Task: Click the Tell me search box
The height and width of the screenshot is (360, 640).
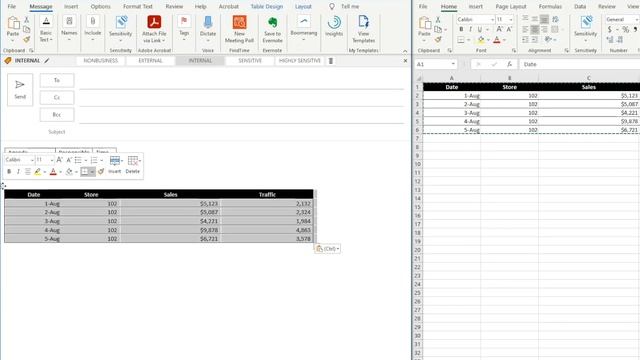Action: [x=350, y=7]
